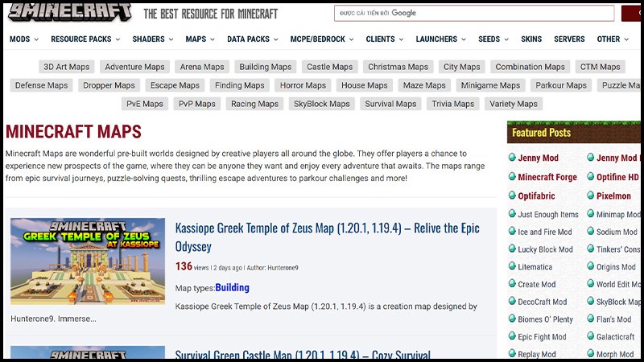Click the globe icon beside Minecraft Forge
The height and width of the screenshot is (362, 644).
click(512, 176)
